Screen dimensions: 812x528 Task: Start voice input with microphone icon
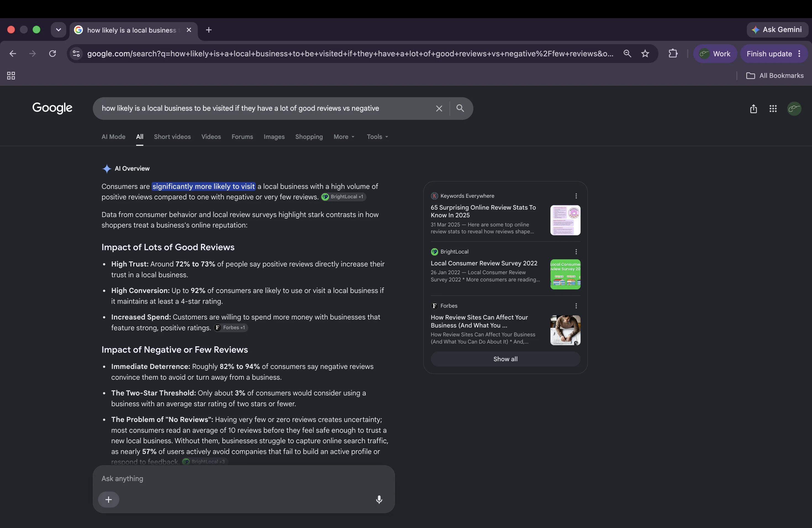click(x=379, y=499)
